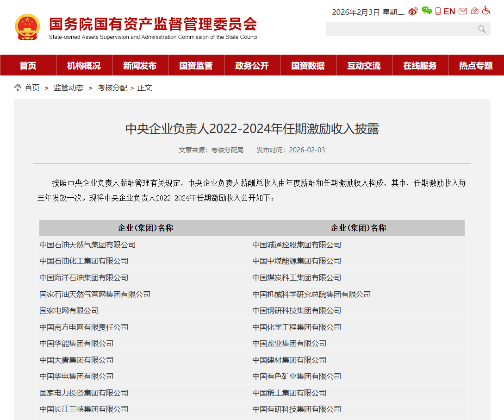Open 热点专题 in the navigation bar

pos(476,66)
